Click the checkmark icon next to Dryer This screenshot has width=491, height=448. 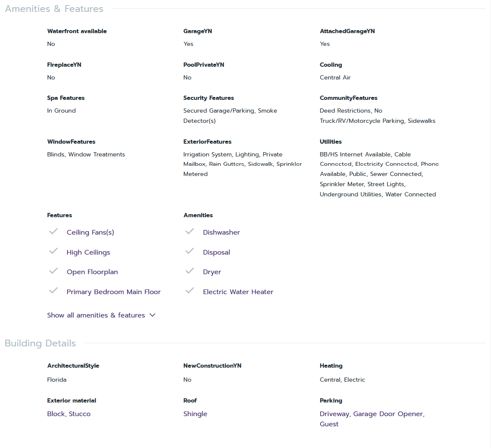[x=190, y=271]
